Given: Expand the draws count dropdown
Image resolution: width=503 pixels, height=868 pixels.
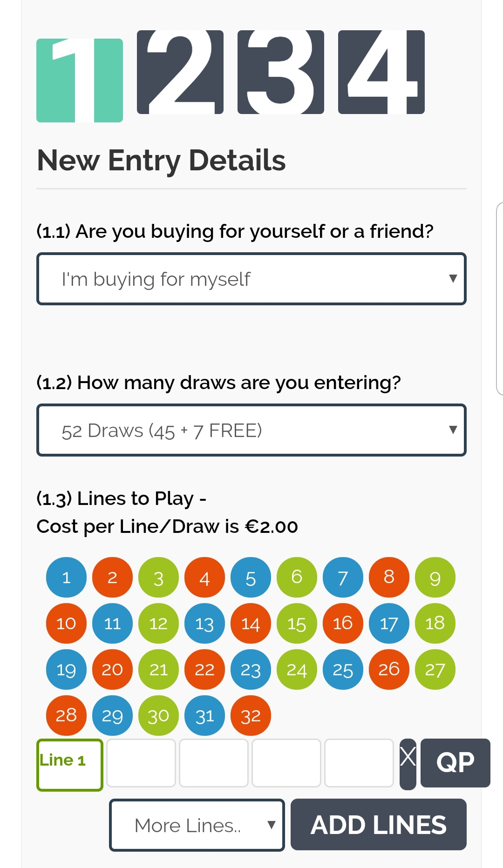Looking at the screenshot, I should click(251, 430).
